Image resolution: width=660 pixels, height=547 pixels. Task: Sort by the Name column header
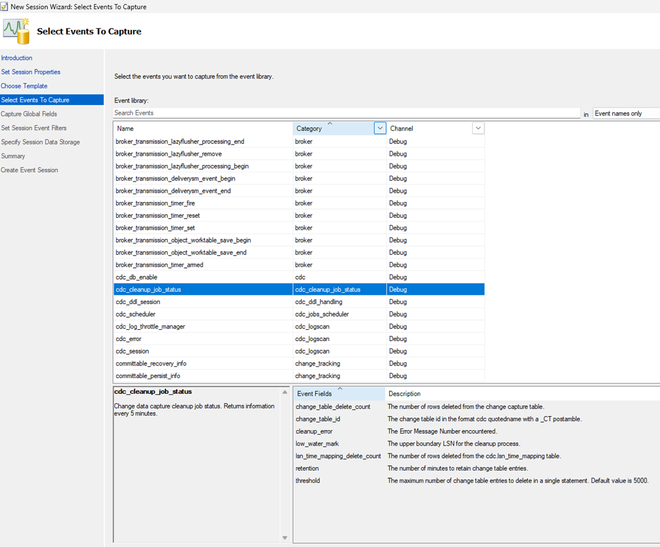coord(203,128)
